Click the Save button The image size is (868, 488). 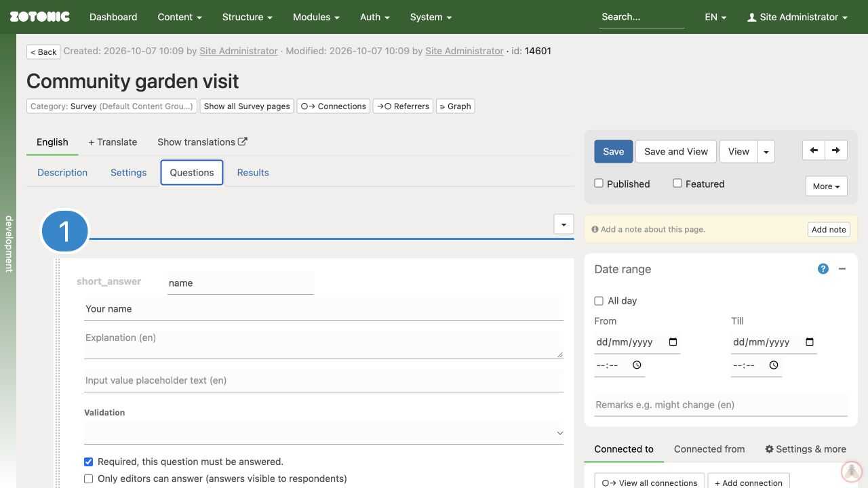[614, 151]
